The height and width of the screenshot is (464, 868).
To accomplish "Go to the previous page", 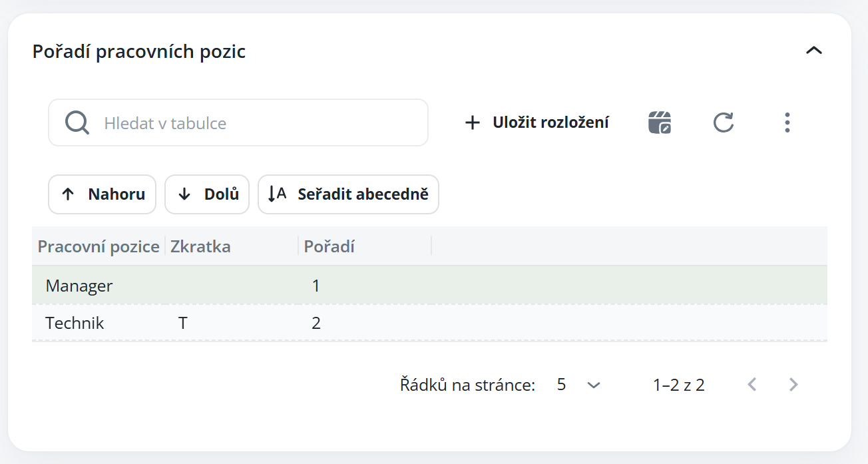I will (x=752, y=384).
